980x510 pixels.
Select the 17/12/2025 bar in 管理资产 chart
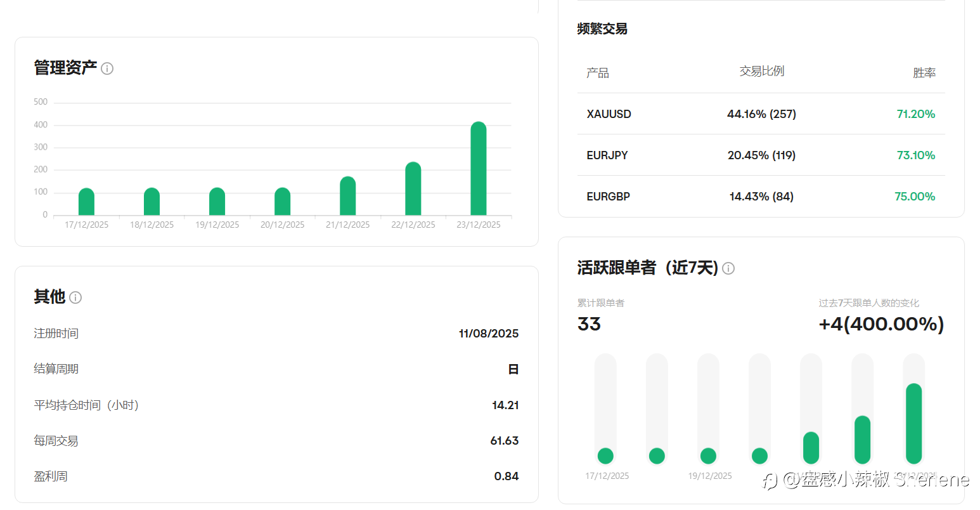point(86,202)
